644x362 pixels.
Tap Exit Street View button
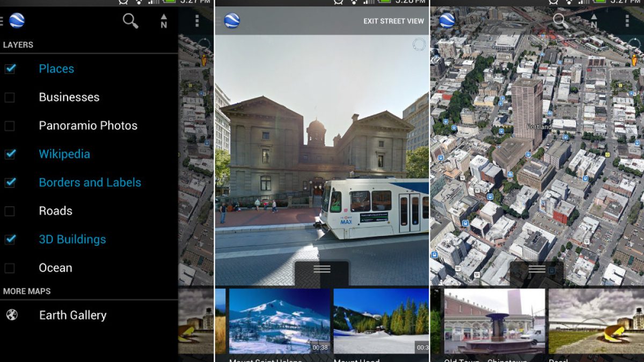pos(393,21)
